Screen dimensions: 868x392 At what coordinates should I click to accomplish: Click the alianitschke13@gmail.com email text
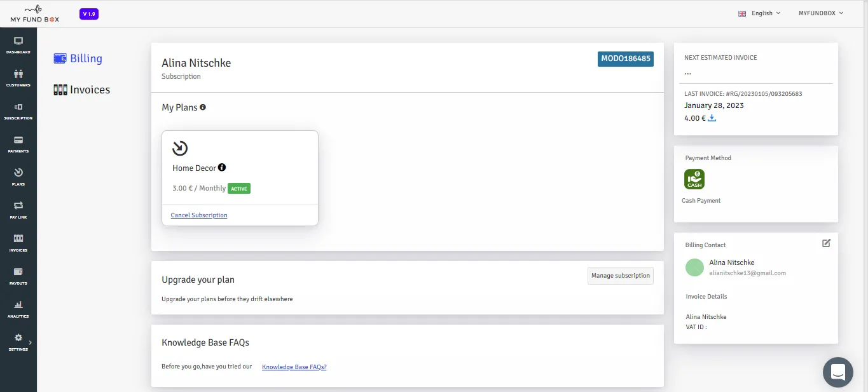(x=748, y=273)
